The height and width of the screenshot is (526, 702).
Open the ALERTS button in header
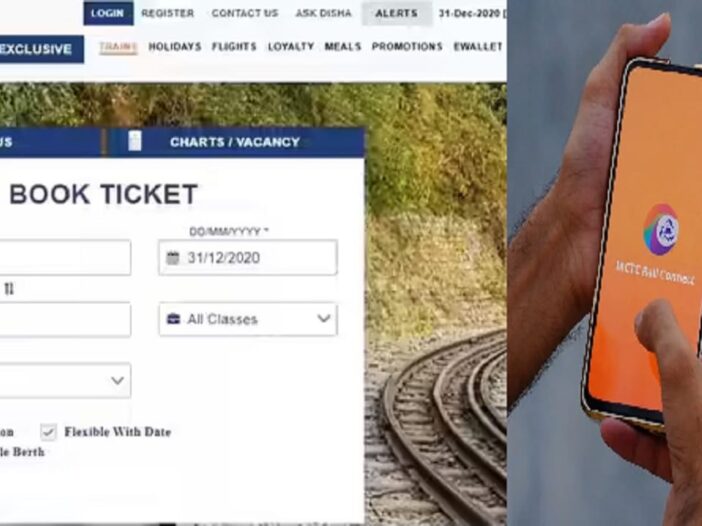click(x=397, y=13)
